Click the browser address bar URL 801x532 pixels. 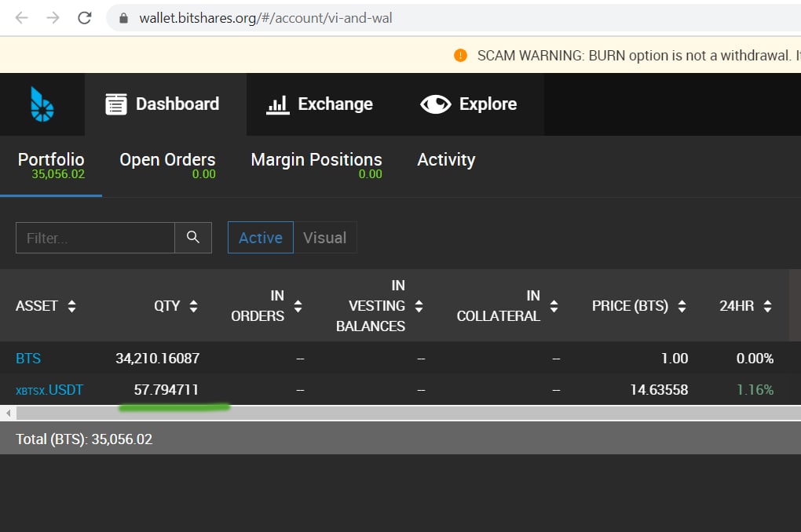[265, 18]
